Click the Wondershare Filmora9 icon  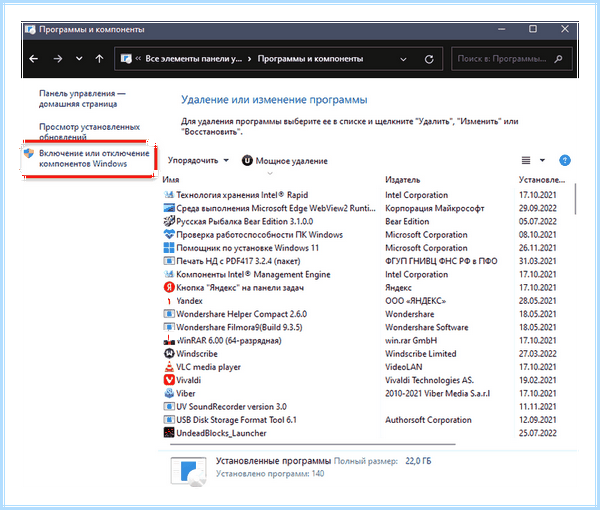pos(169,327)
